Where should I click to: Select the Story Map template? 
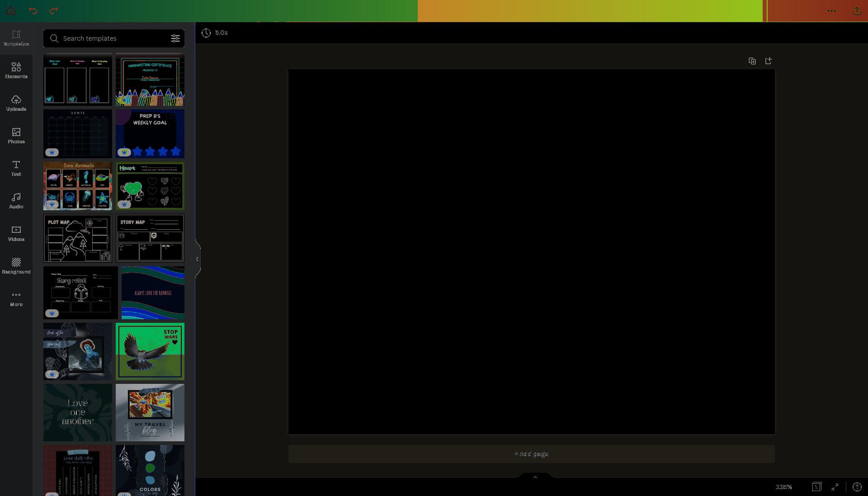tap(150, 238)
